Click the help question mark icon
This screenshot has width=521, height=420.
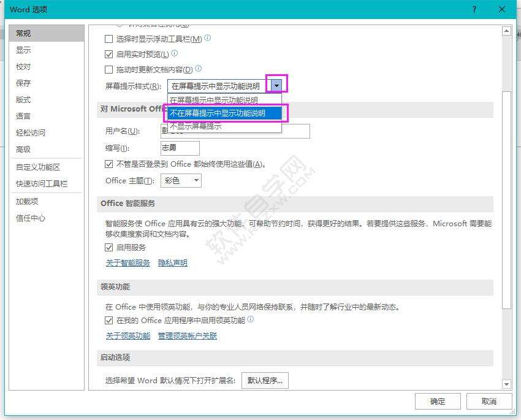(x=474, y=9)
